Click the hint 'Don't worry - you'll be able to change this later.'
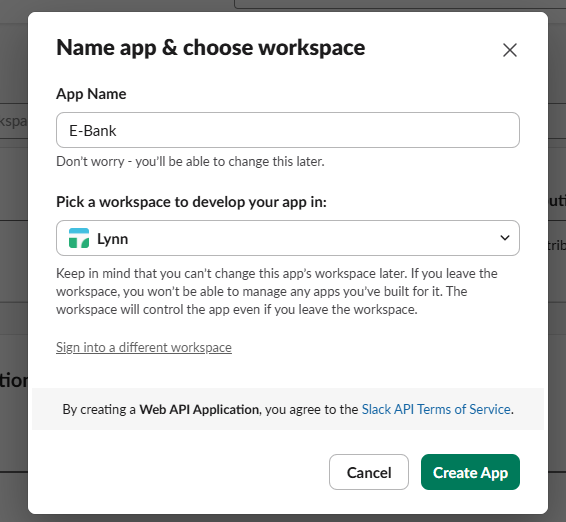Image resolution: width=566 pixels, height=522 pixels. pos(190,161)
